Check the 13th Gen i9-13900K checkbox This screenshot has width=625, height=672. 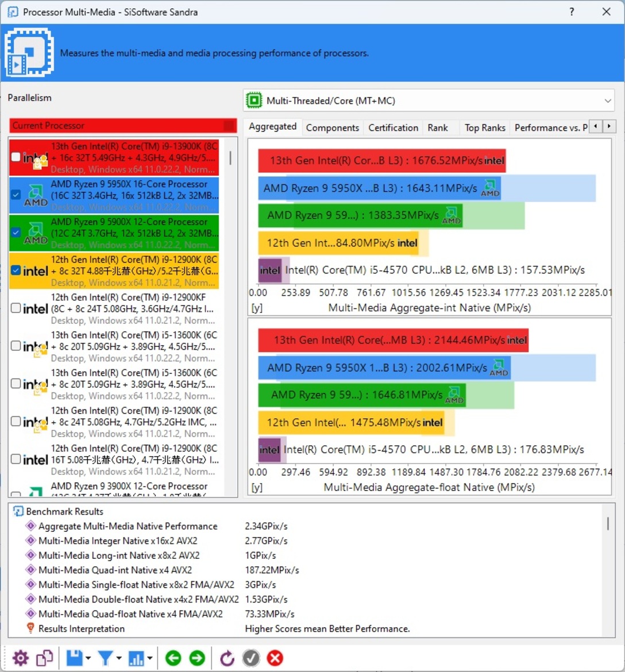(x=16, y=157)
